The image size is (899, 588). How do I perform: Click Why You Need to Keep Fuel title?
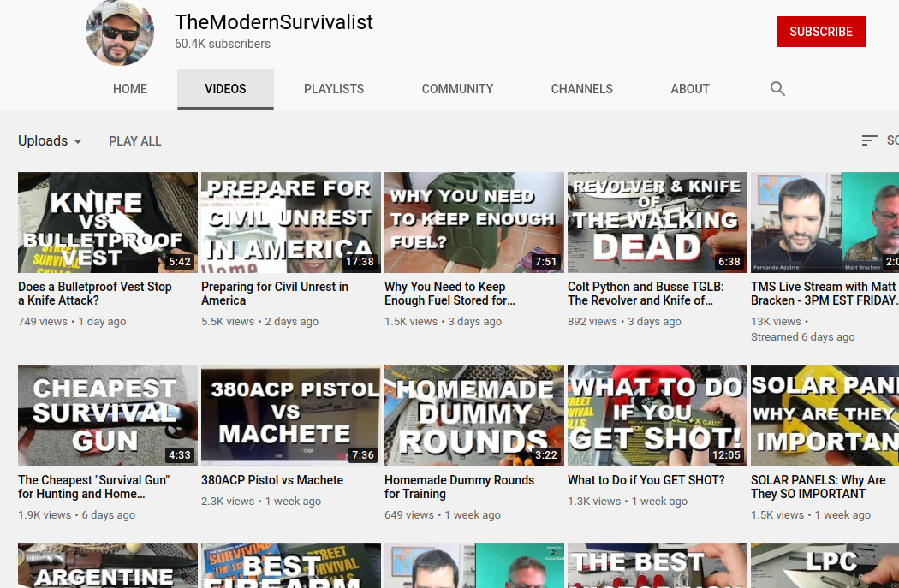450,294
